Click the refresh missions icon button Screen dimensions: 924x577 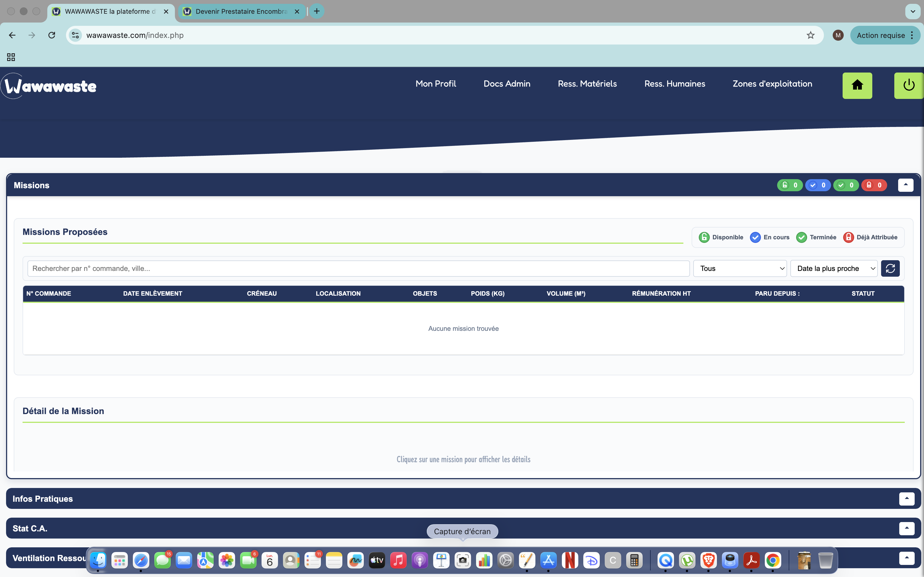tap(890, 269)
